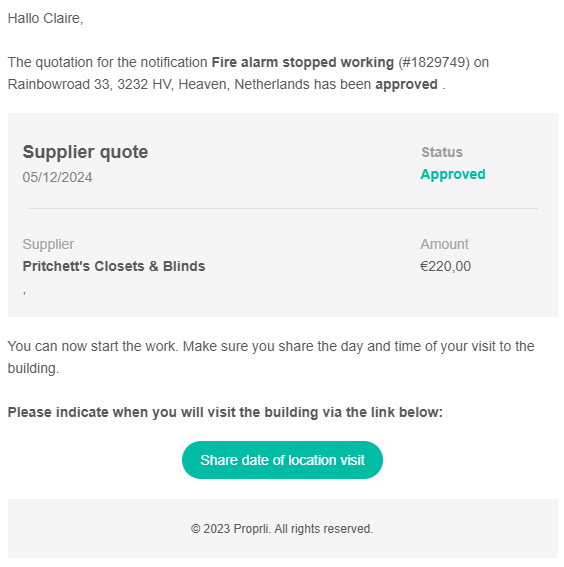Click the amount value €220,00
This screenshot has width=564, height=567.
[x=445, y=266]
